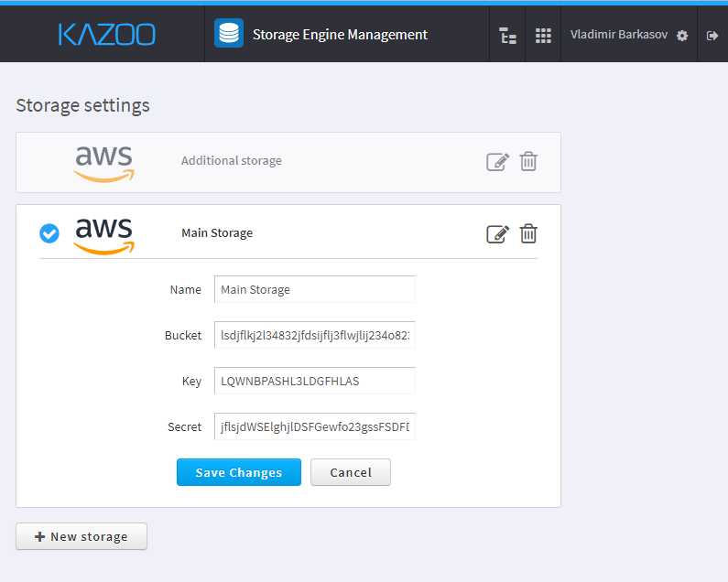The height and width of the screenshot is (582, 728).
Task: Click the Storage Engine Management database icon
Action: click(x=229, y=34)
